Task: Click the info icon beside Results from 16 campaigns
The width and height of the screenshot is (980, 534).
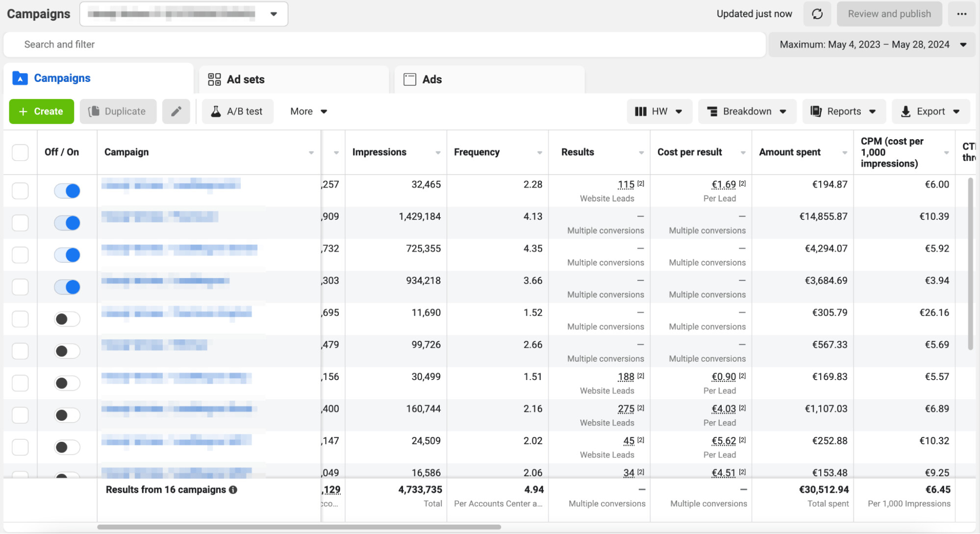Action: [233, 489]
